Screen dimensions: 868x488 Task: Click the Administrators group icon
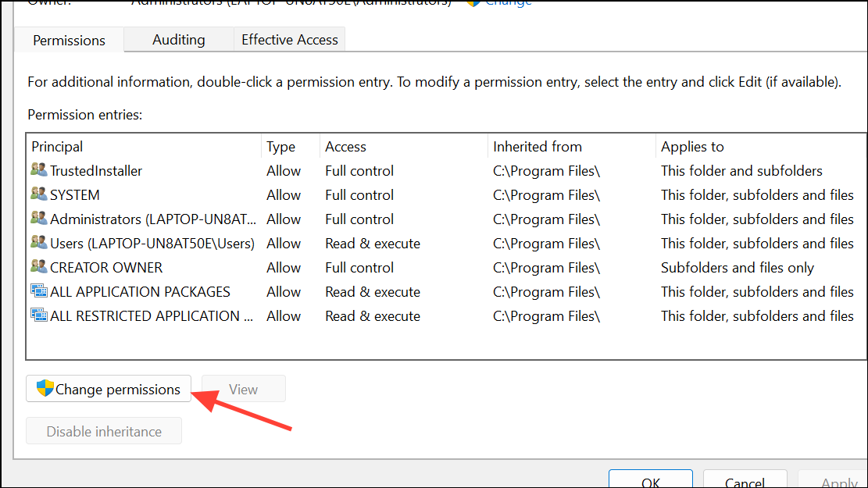coord(39,219)
